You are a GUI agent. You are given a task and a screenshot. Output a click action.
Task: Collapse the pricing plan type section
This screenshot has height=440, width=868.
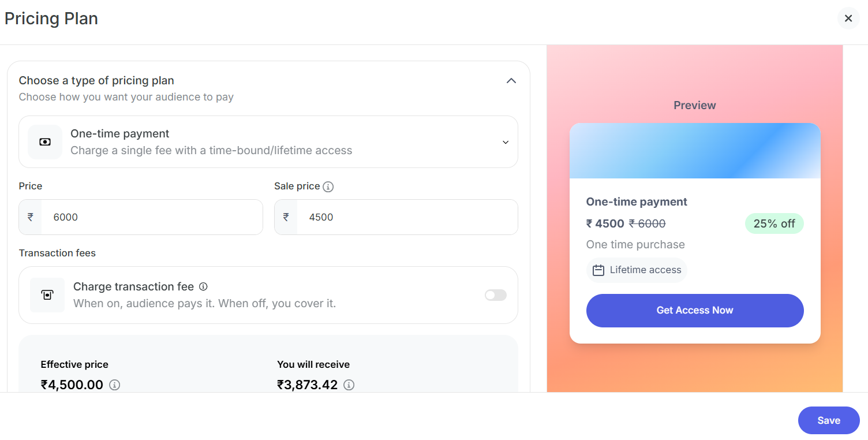point(511,81)
